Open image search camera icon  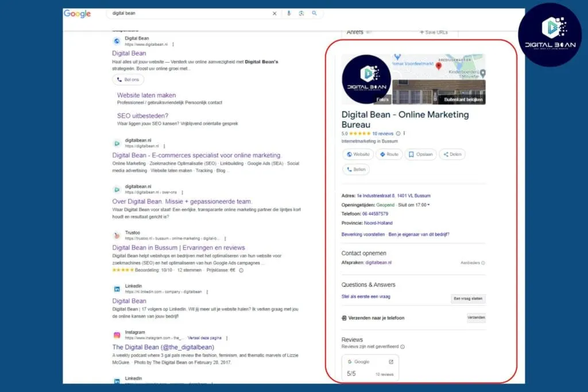301,14
